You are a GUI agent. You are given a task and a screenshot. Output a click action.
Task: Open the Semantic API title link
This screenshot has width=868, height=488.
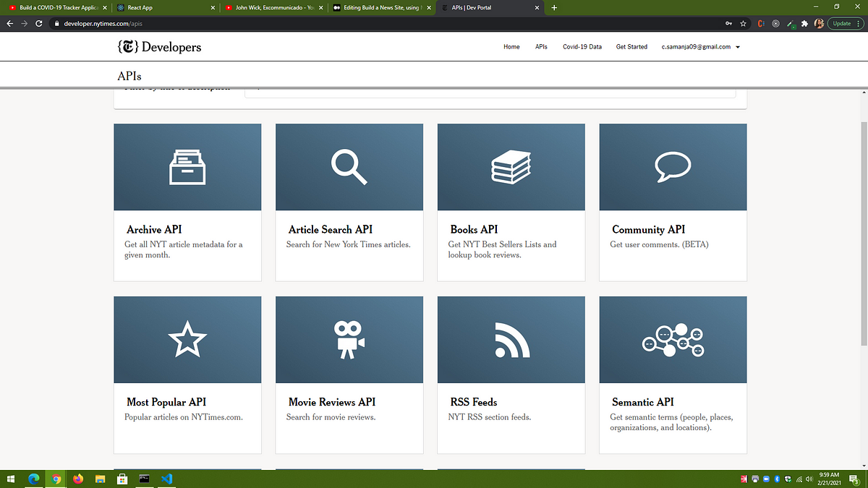point(643,402)
